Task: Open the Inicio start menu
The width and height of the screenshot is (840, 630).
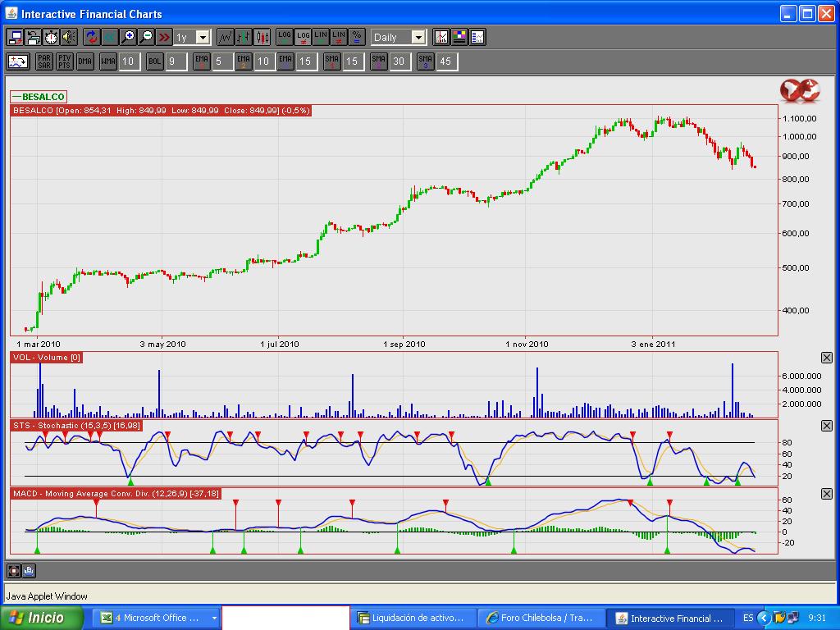Action: pyautogui.click(x=43, y=618)
